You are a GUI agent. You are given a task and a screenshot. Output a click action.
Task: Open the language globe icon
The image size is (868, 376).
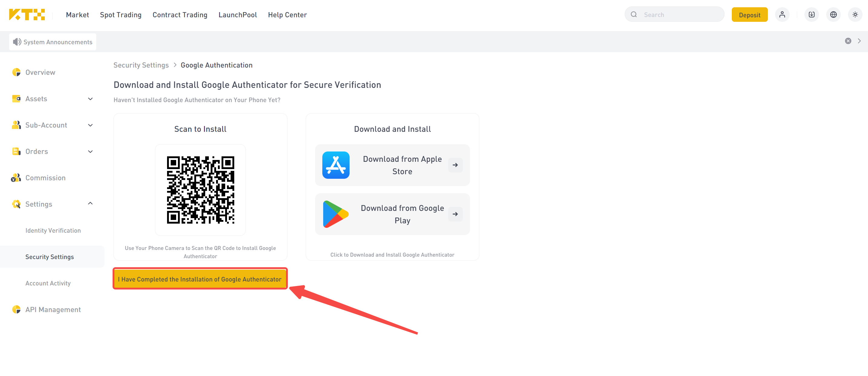point(833,15)
